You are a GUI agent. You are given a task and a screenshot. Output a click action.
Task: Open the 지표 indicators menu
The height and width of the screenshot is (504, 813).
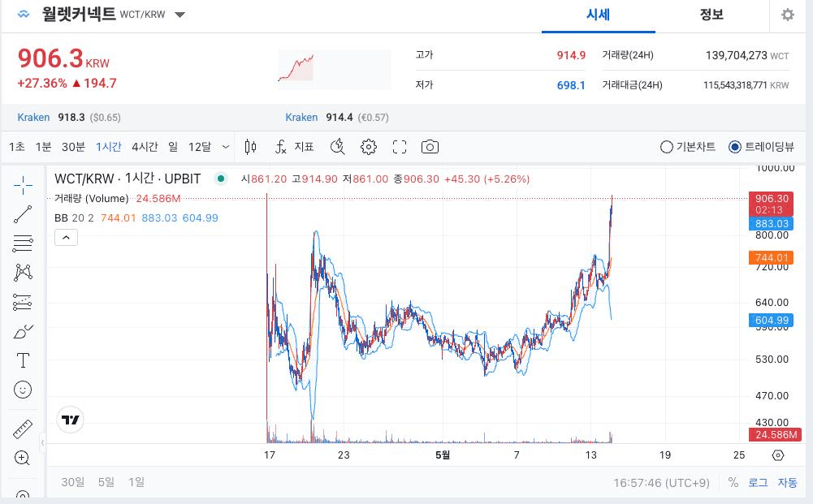tap(295, 147)
